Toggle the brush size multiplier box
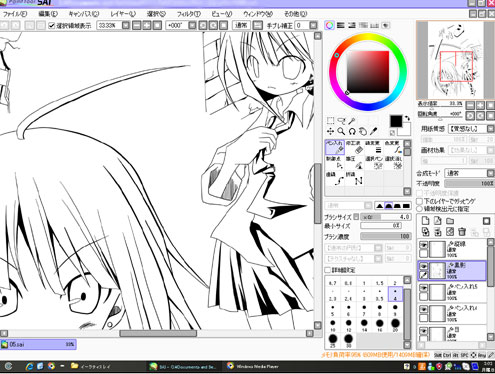 click(x=356, y=217)
